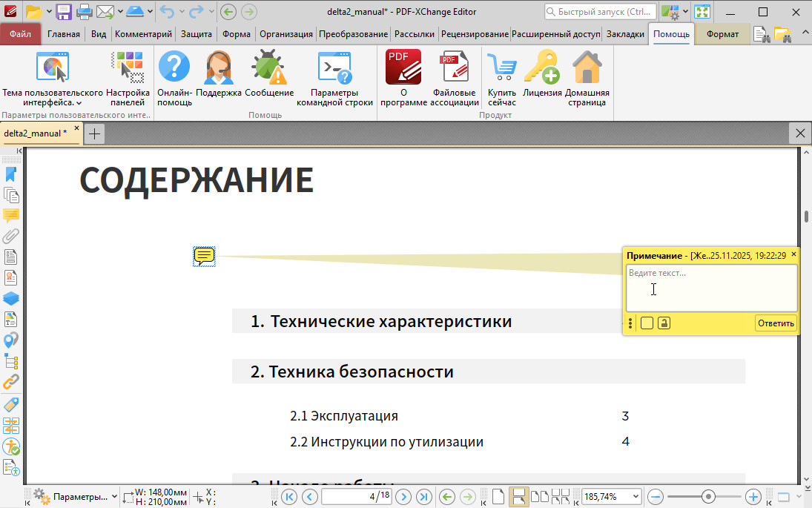Click the Купить сейчас shopping cart
Viewport: 812px width, 508px height.
tap(502, 69)
